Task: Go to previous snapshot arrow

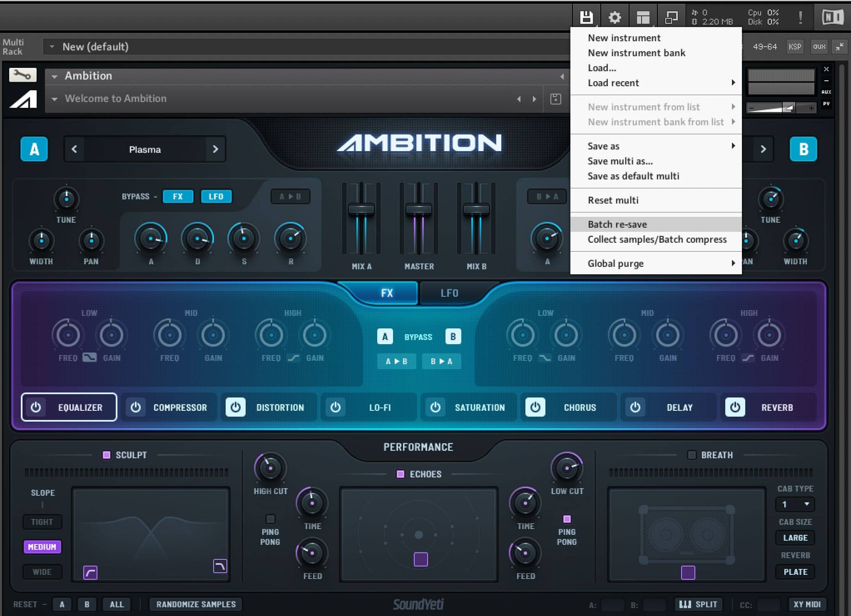Action: (519, 99)
